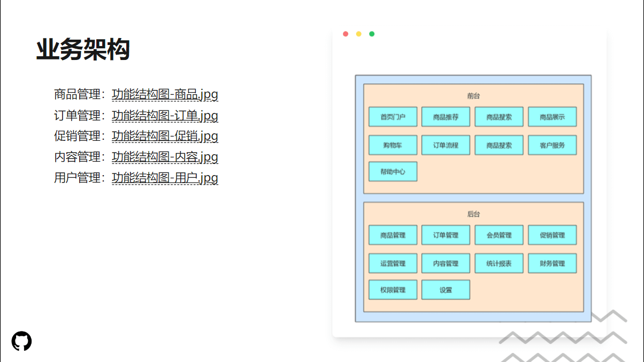Open link 功能结构图-促销.jpg
The width and height of the screenshot is (644, 362).
pos(165,136)
